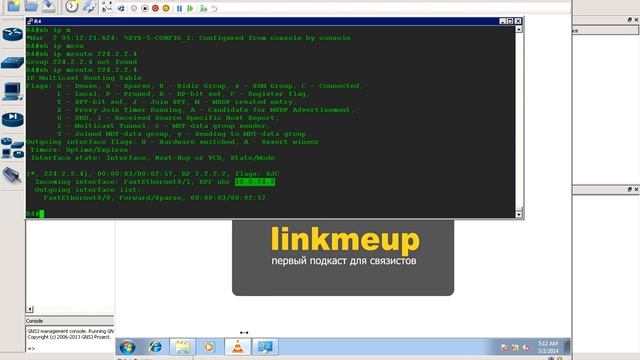
Task: Click the blue pause toolbar button
Action: (179, 8)
